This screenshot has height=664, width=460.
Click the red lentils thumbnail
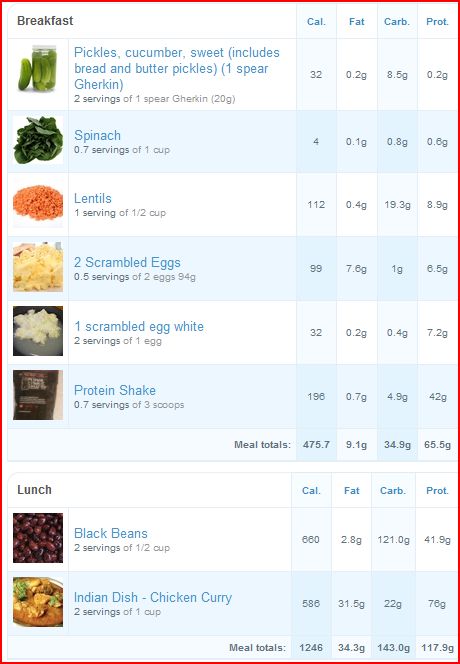38,203
